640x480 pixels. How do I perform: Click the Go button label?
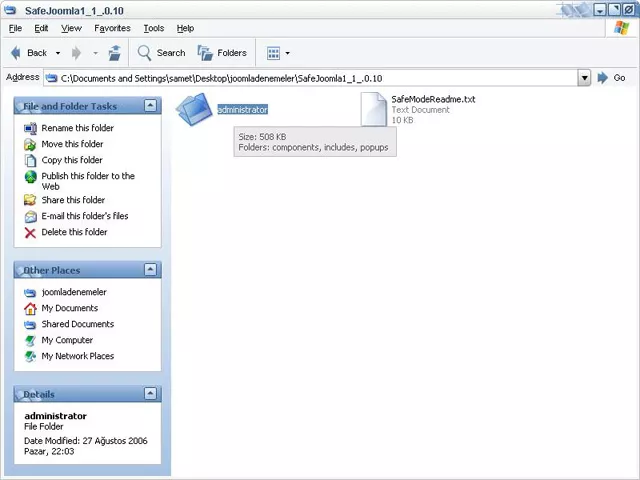point(619,78)
